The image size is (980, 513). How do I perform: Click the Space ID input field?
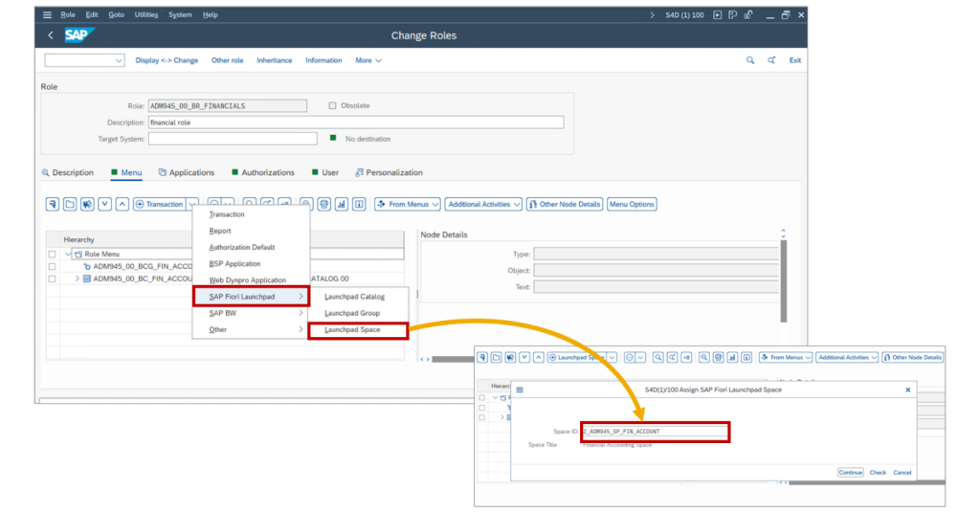(655, 431)
